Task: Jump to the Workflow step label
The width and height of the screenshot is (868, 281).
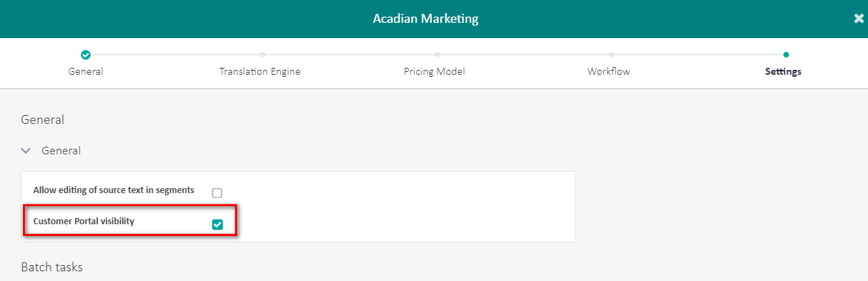Action: pos(609,71)
